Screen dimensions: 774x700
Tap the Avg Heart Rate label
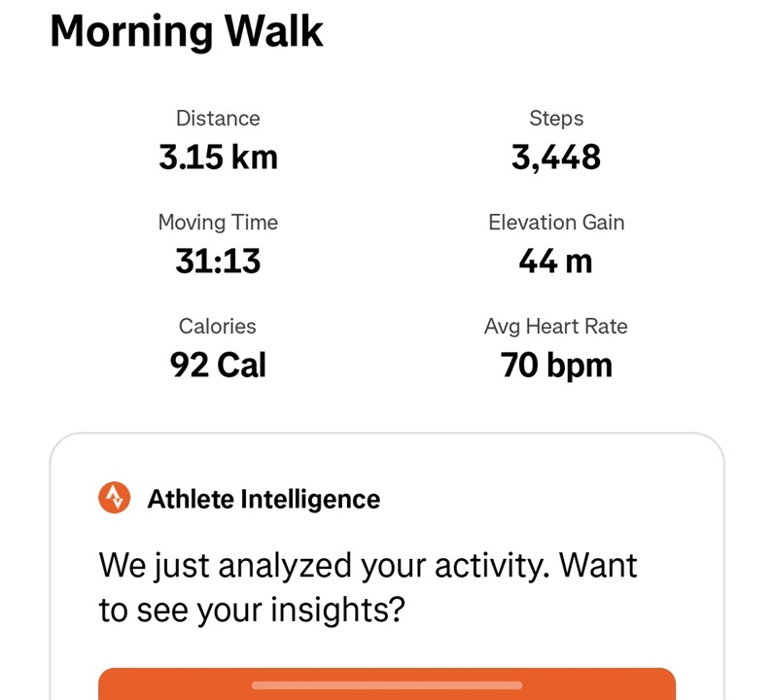tap(556, 327)
